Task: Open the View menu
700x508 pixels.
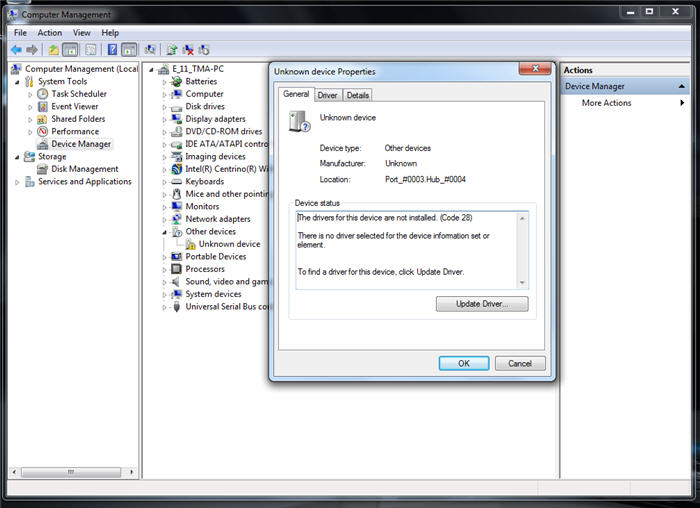Action: tap(82, 33)
